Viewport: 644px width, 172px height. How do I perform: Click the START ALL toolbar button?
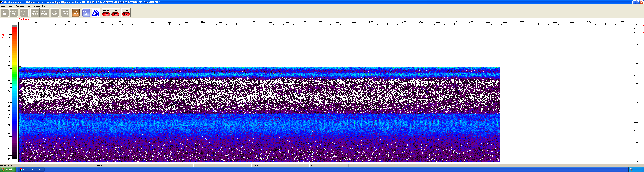24,13
